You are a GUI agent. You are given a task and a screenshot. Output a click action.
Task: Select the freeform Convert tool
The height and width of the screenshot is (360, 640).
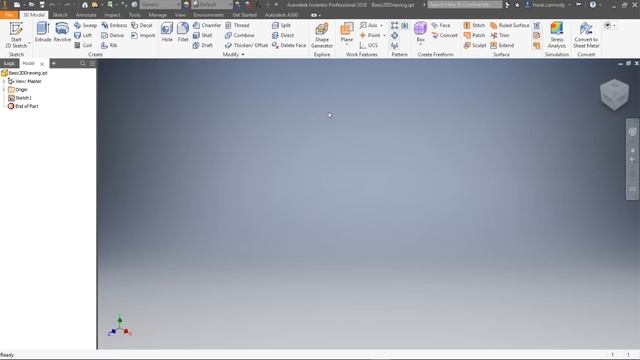pyautogui.click(x=444, y=36)
